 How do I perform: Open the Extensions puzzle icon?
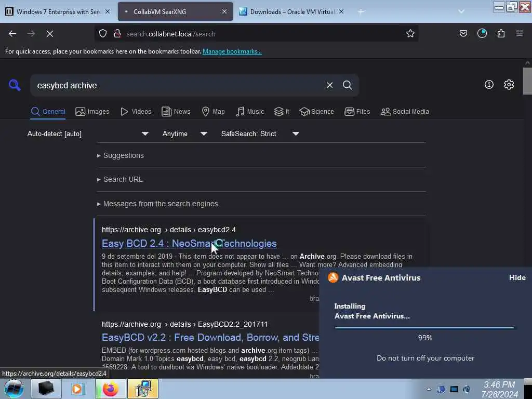501,34
